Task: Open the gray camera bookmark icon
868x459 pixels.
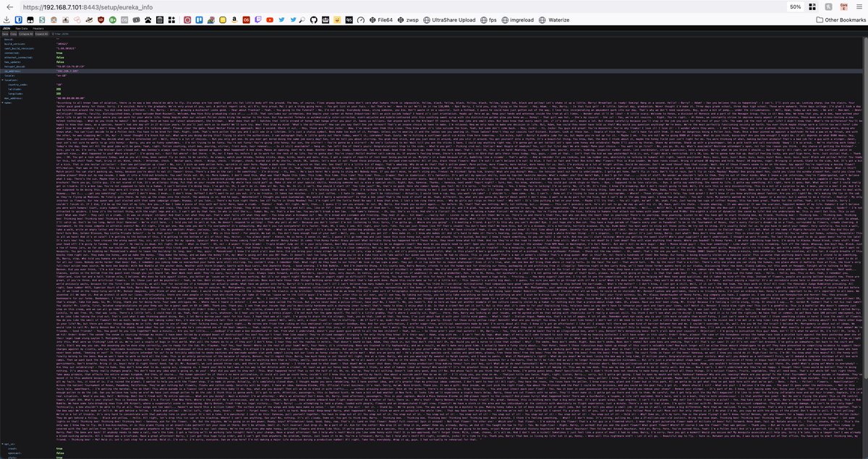Action: [136, 20]
